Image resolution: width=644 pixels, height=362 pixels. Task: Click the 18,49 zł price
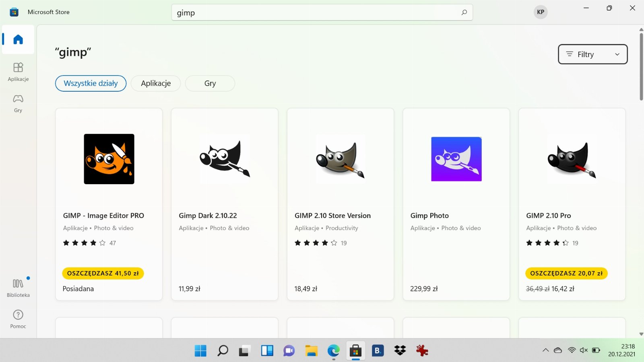(305, 289)
